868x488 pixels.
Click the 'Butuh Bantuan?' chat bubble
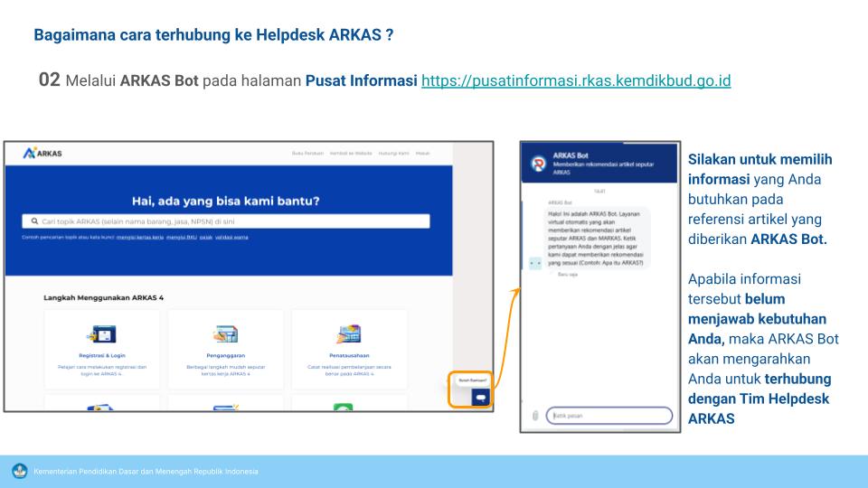[x=472, y=380]
